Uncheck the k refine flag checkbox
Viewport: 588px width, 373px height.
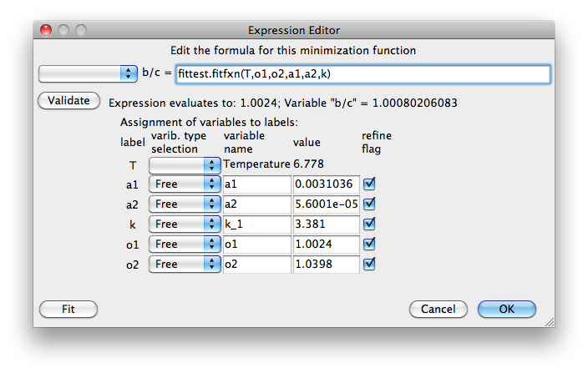tap(369, 224)
